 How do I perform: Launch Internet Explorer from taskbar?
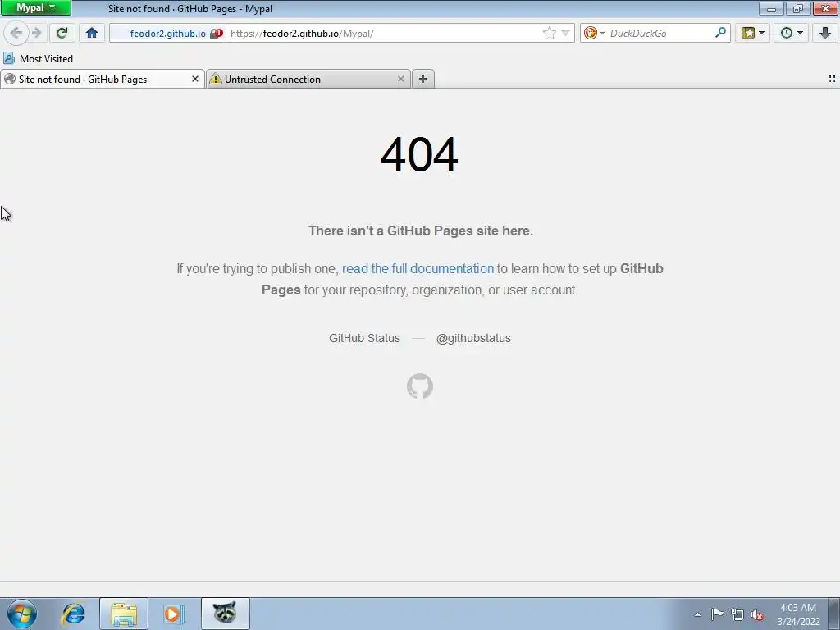tap(73, 614)
